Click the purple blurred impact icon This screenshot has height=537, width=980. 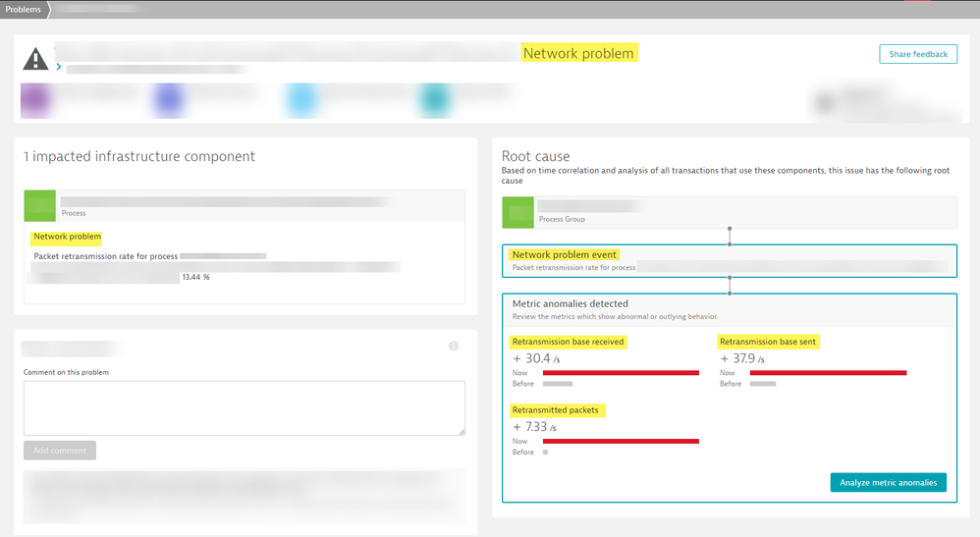pos(35,99)
